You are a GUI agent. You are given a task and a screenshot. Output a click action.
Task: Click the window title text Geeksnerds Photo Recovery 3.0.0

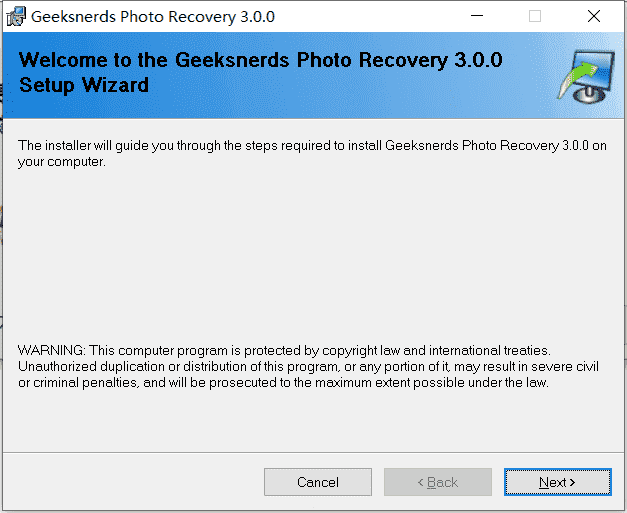pos(153,17)
